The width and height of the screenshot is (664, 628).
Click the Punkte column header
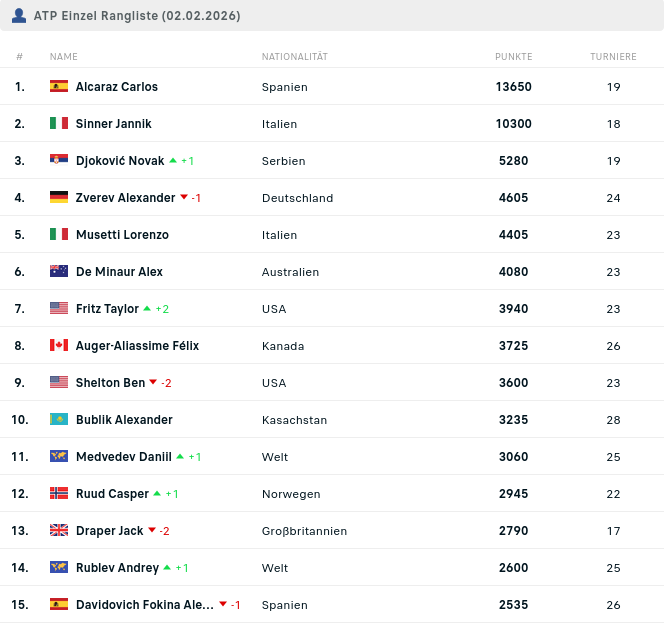pos(513,57)
